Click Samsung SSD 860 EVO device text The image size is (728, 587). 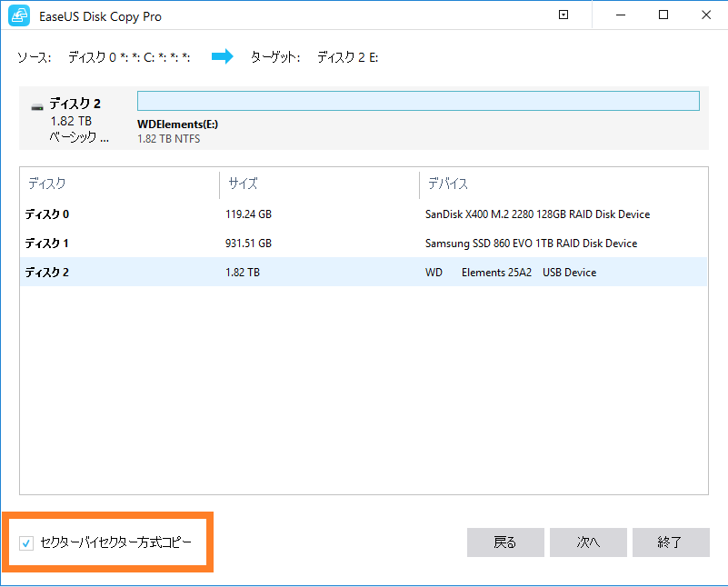click(x=531, y=244)
